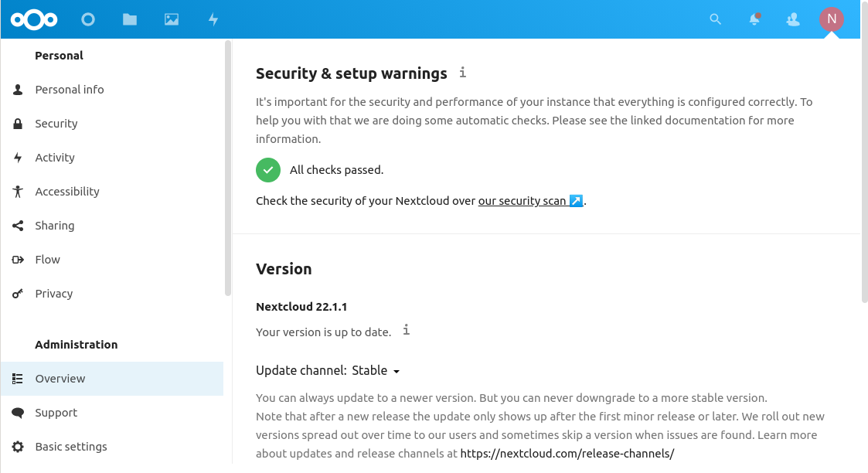Open the Flow settings entry
The width and height of the screenshot is (868, 473).
(112, 260)
